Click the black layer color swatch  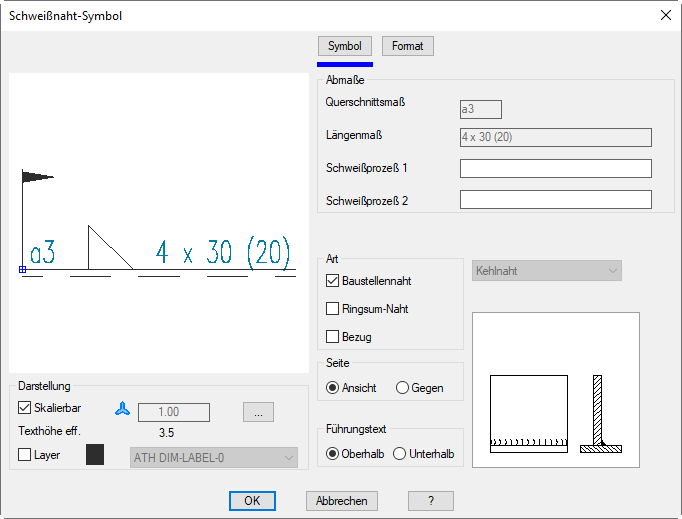(x=96, y=456)
